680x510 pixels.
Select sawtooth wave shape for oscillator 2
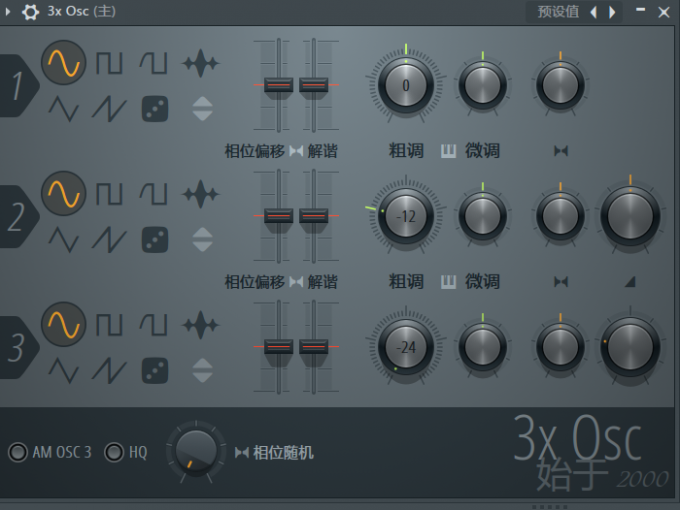(x=109, y=239)
